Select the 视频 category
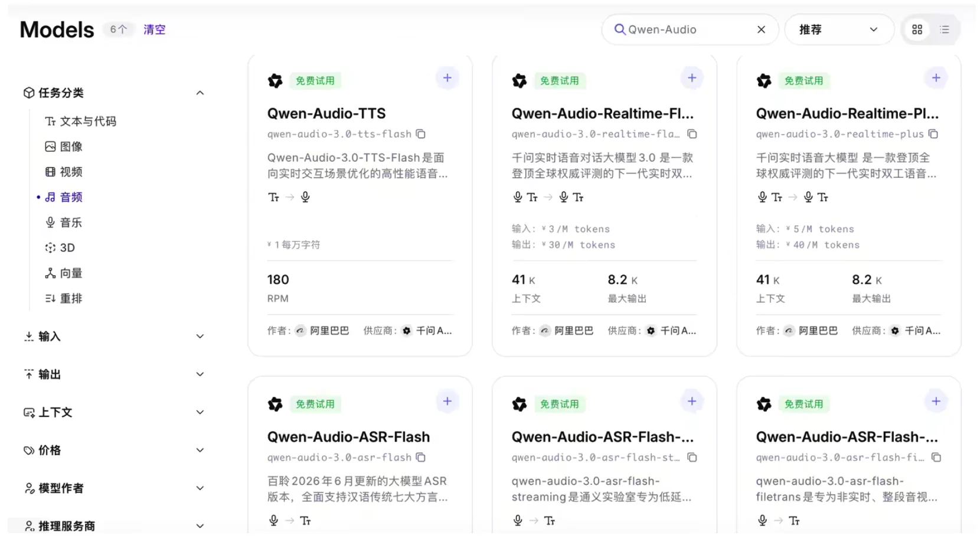 [64, 172]
